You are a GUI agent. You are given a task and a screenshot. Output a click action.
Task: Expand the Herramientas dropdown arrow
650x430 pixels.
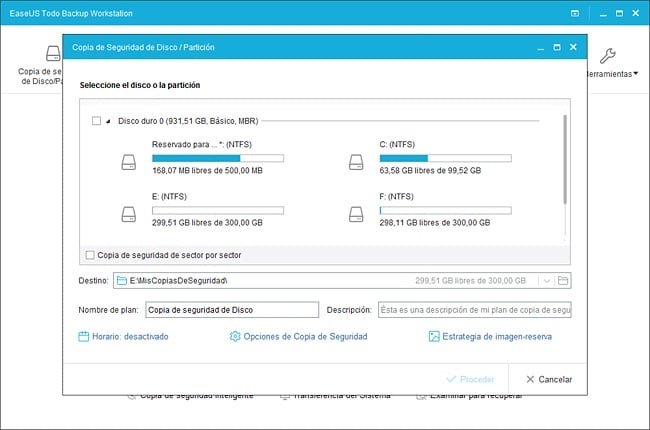(635, 74)
